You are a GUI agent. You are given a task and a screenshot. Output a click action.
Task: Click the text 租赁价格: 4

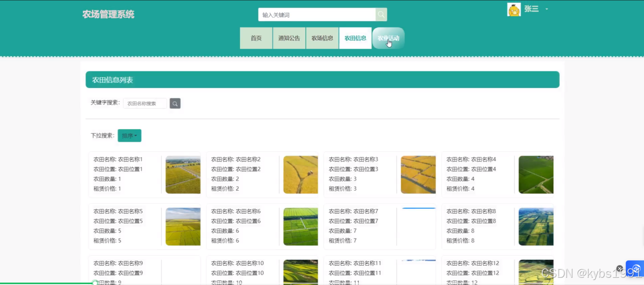click(x=460, y=189)
